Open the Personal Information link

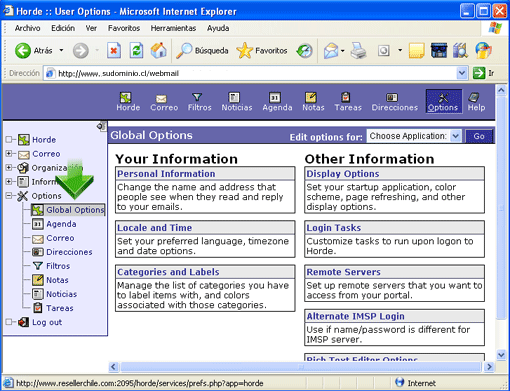166,174
